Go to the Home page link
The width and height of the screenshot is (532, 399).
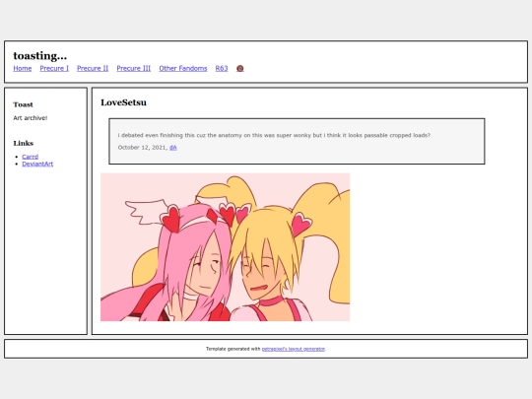point(23,69)
